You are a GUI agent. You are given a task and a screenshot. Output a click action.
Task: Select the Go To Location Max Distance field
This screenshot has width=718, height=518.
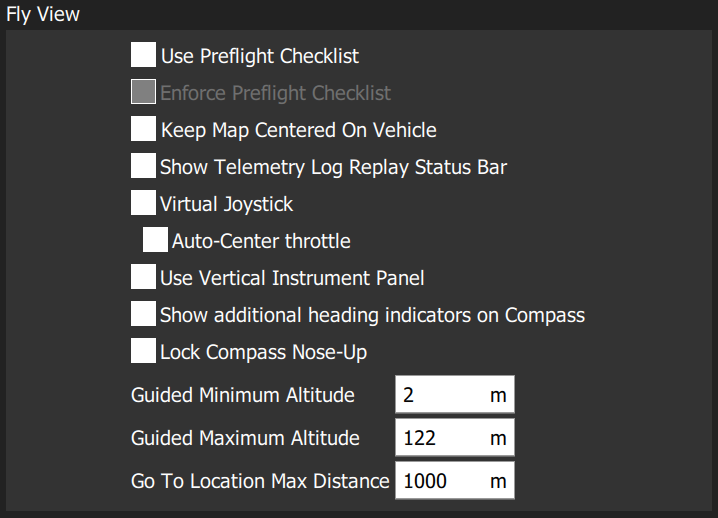[455, 480]
